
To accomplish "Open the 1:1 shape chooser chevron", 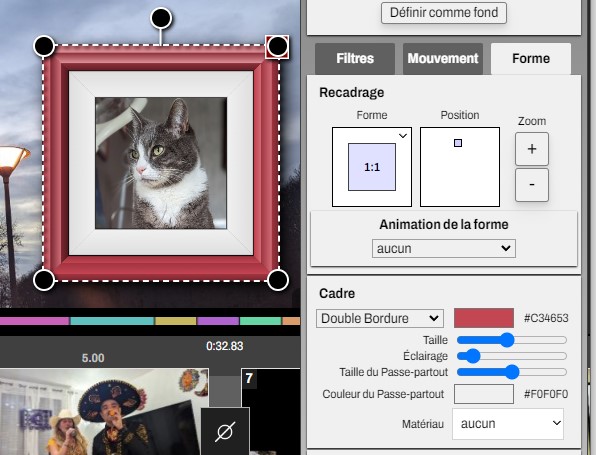I will tap(403, 136).
